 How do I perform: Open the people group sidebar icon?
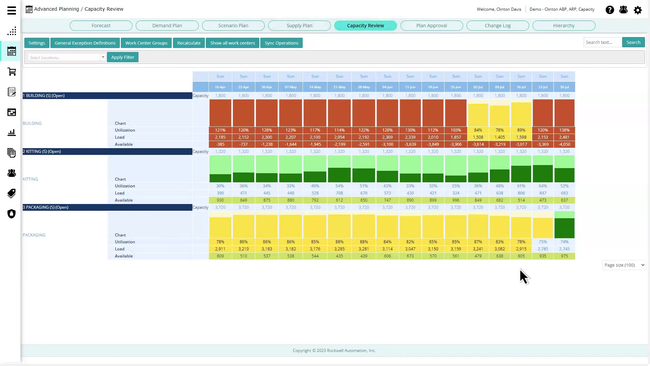pos(12,173)
